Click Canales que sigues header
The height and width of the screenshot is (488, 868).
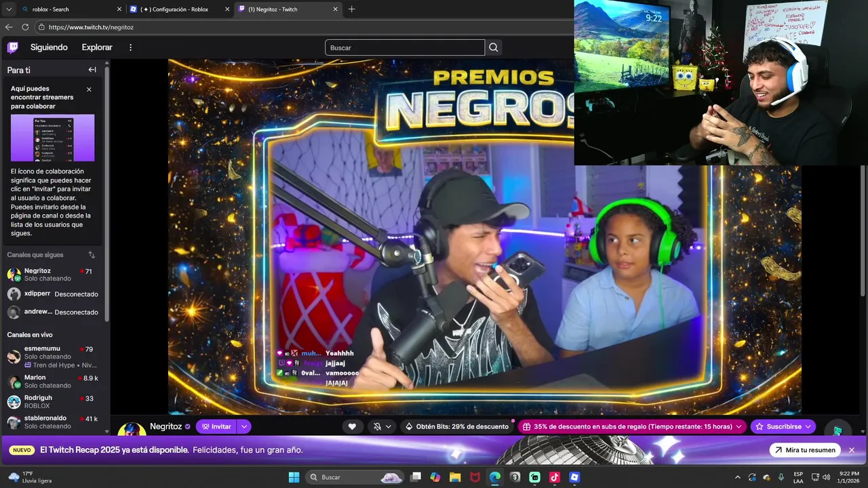click(x=35, y=255)
